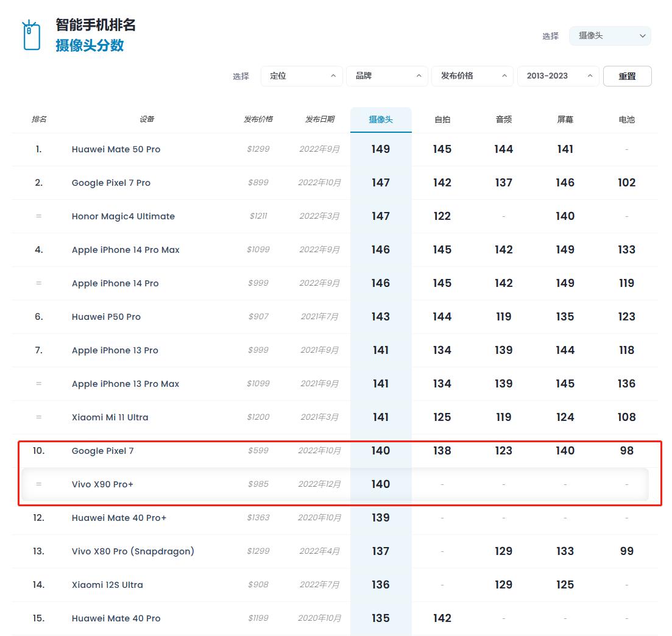Open Xiaomi 12S Ultra device link

pos(107,585)
